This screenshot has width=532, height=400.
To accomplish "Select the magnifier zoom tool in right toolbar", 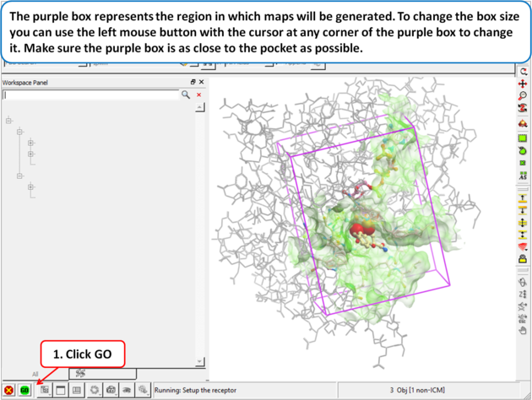I will point(524,97).
